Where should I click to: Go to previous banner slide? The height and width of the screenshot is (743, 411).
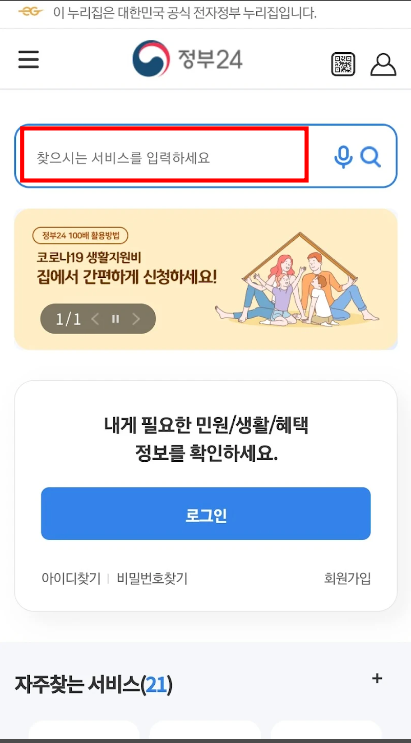pos(95,319)
